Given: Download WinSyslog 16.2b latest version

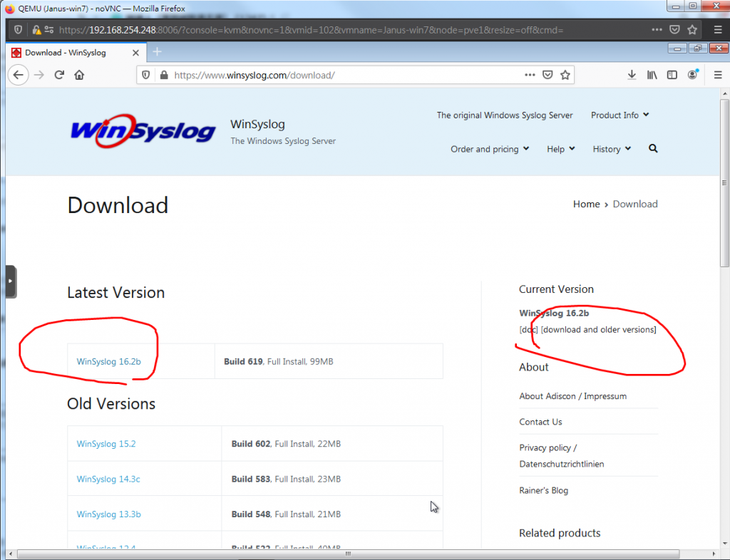Looking at the screenshot, I should point(108,361).
